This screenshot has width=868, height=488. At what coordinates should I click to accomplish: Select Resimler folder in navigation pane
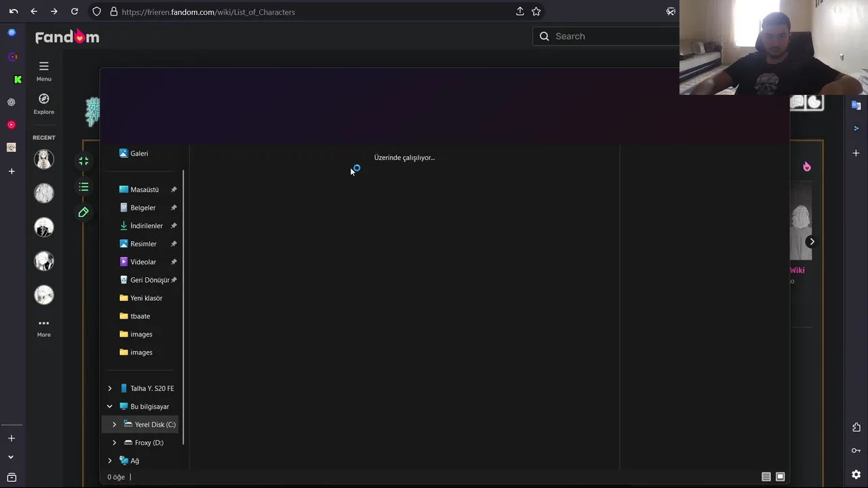coord(138,244)
